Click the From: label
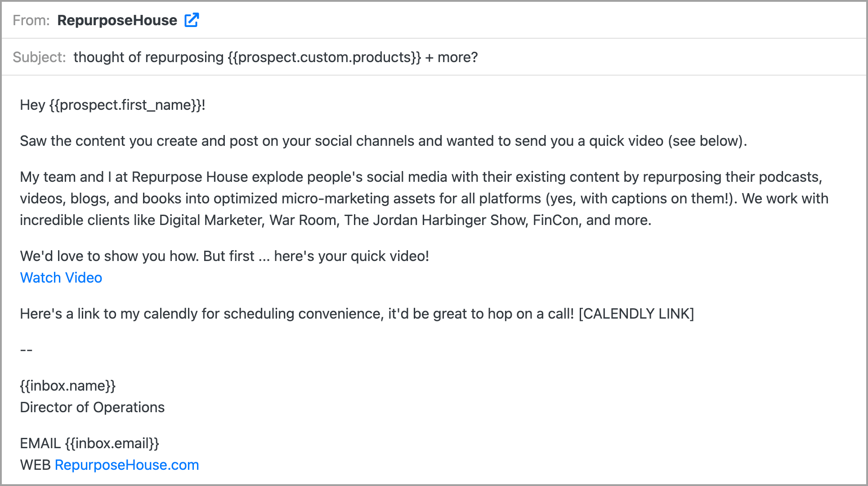Screen dimensions: 868x486 [x=31, y=20]
